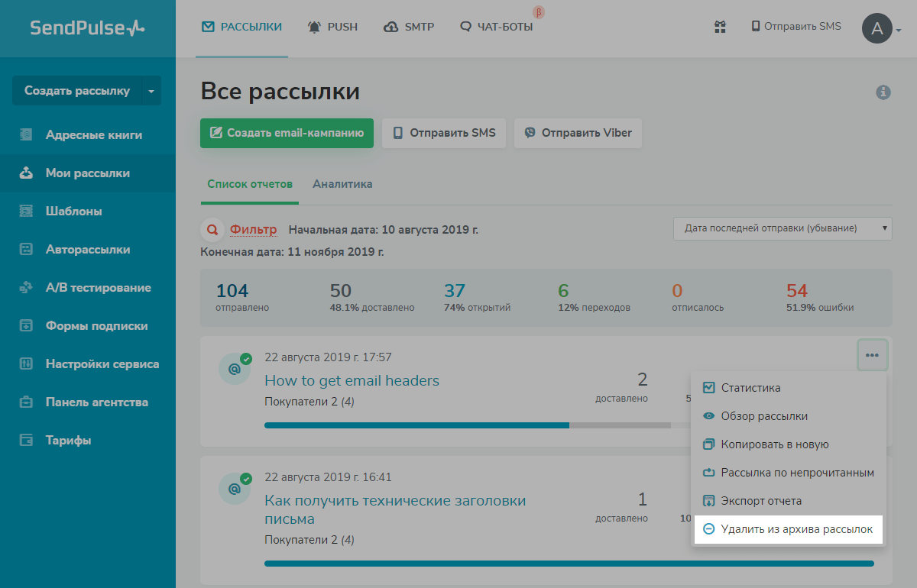The image size is (917, 588).
Task: Click the copy icon for Копировать в новую
Action: coord(708,444)
